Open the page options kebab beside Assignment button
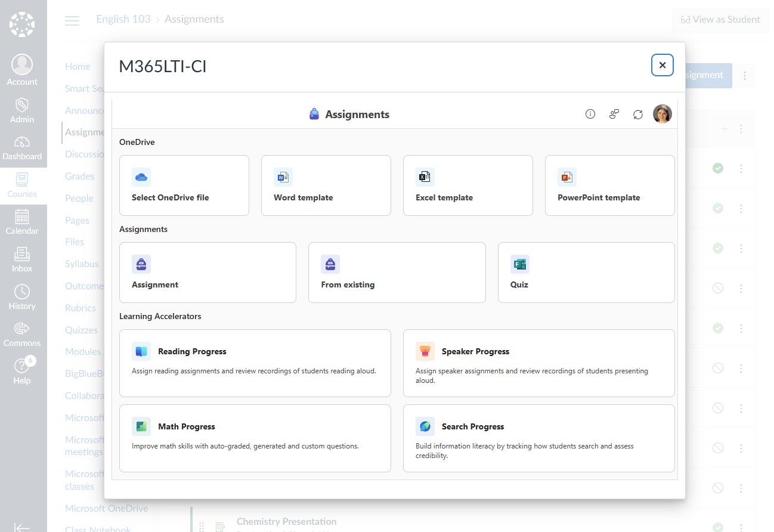 click(745, 76)
